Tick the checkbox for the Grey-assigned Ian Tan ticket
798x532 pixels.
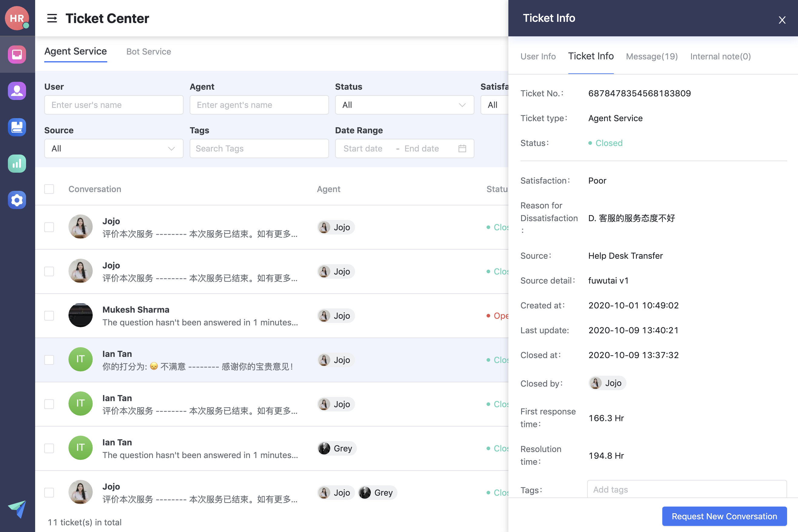tap(49, 448)
